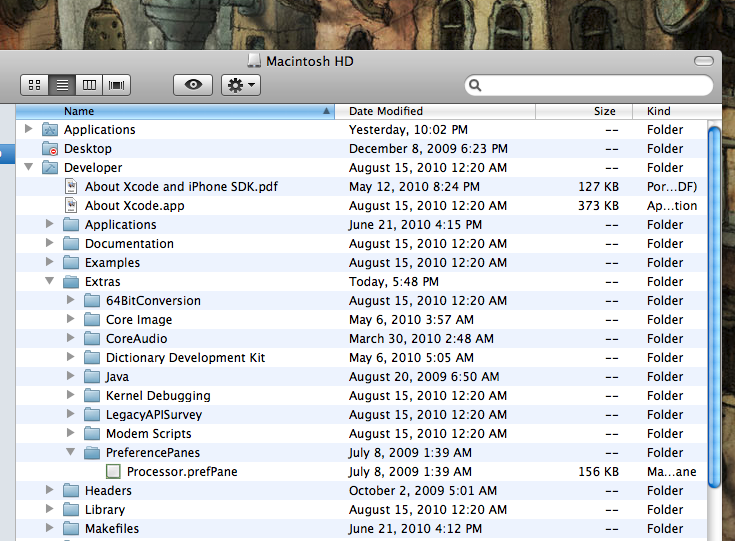The image size is (735, 541).
Task: Collapse the Extras folder
Action: tap(49, 280)
